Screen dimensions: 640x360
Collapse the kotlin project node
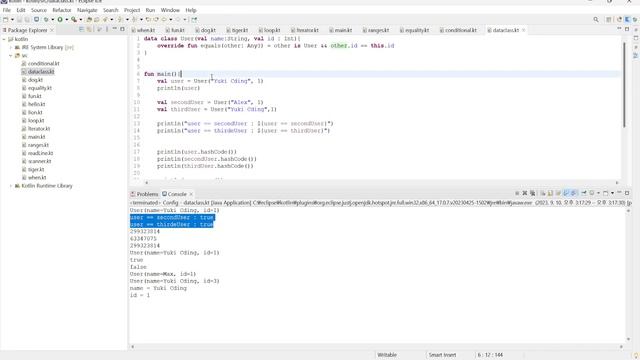(x=4, y=39)
